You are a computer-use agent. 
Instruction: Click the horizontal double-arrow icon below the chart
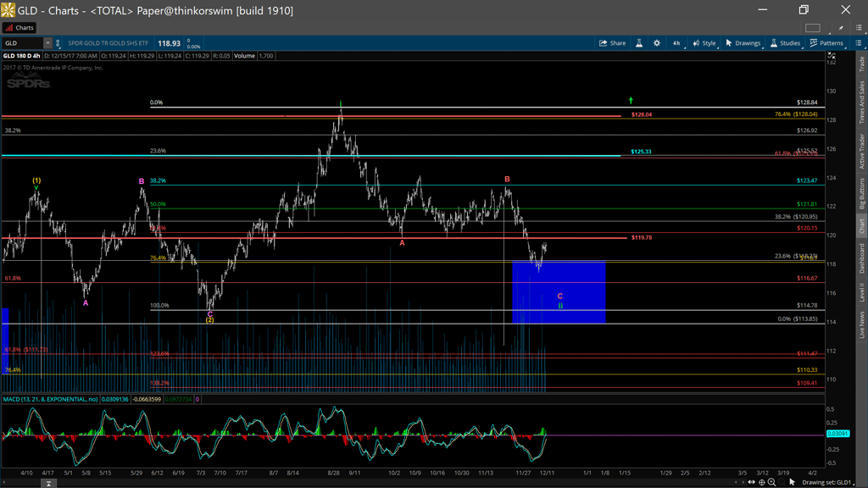[x=751, y=482]
